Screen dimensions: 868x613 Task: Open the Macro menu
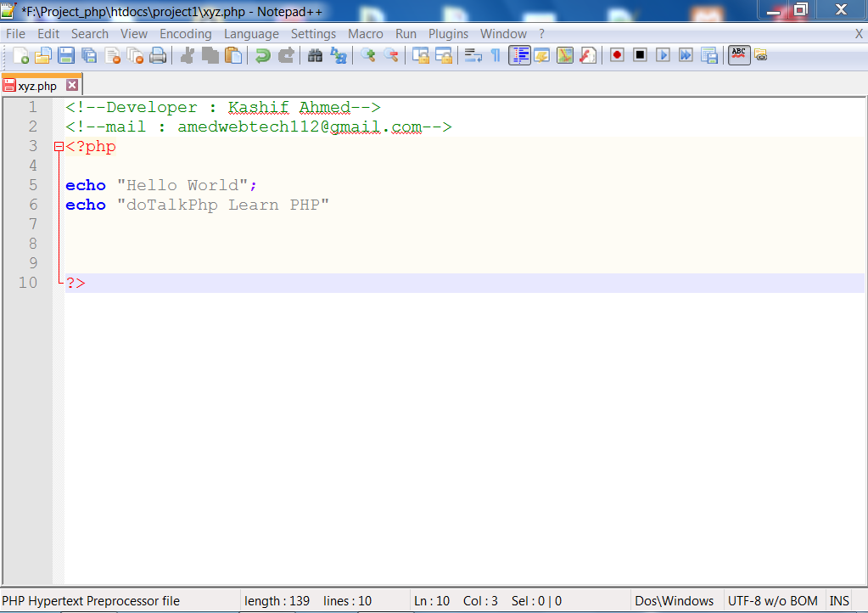tap(365, 34)
